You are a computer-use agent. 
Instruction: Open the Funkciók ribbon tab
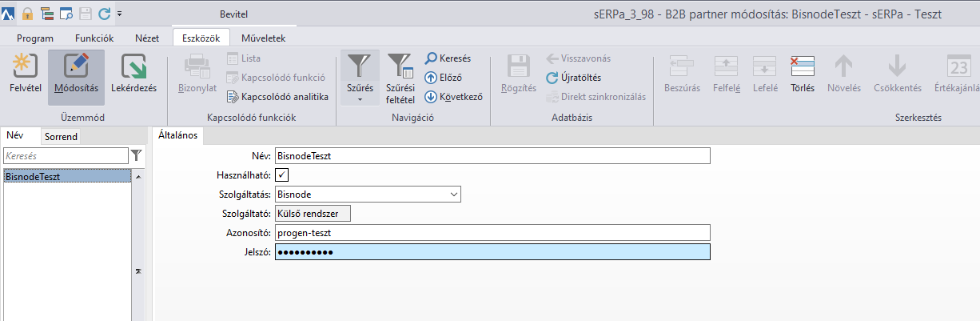coord(94,38)
